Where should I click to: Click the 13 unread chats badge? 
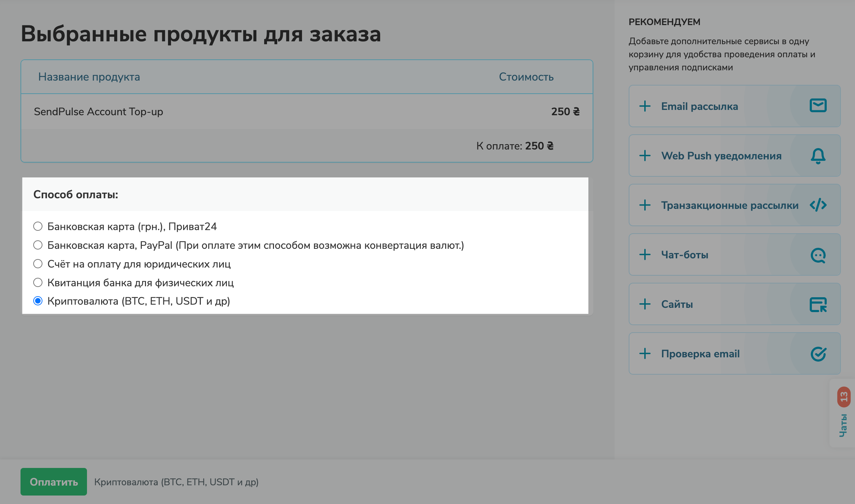tap(844, 397)
